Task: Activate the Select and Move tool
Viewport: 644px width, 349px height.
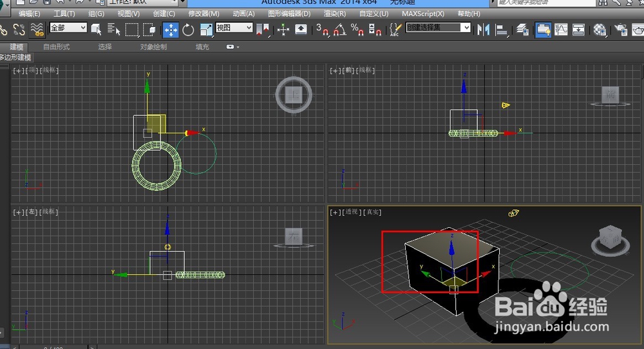Action: (x=171, y=30)
